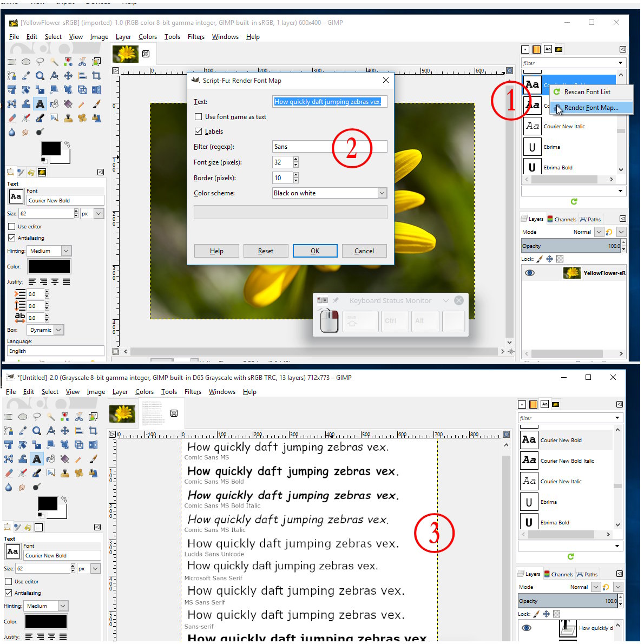Open Windows menu in bottom GIMP window
This screenshot has height=644, width=644.
[x=222, y=392]
